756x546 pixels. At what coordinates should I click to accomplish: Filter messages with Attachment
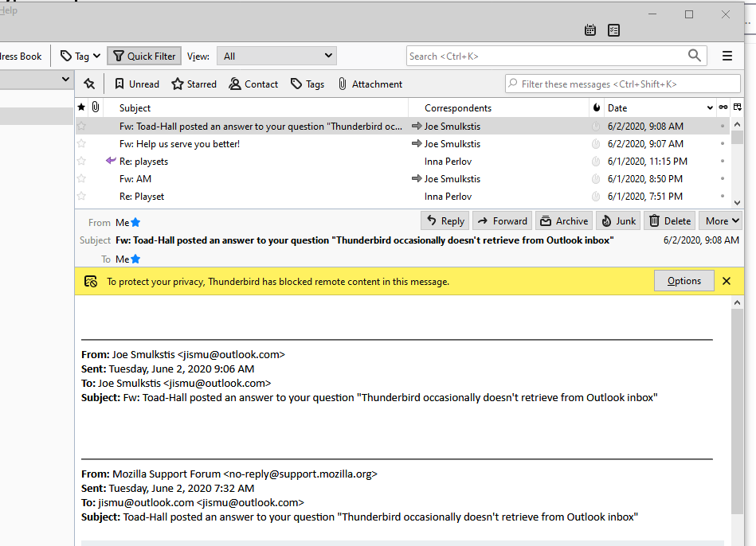tap(370, 84)
